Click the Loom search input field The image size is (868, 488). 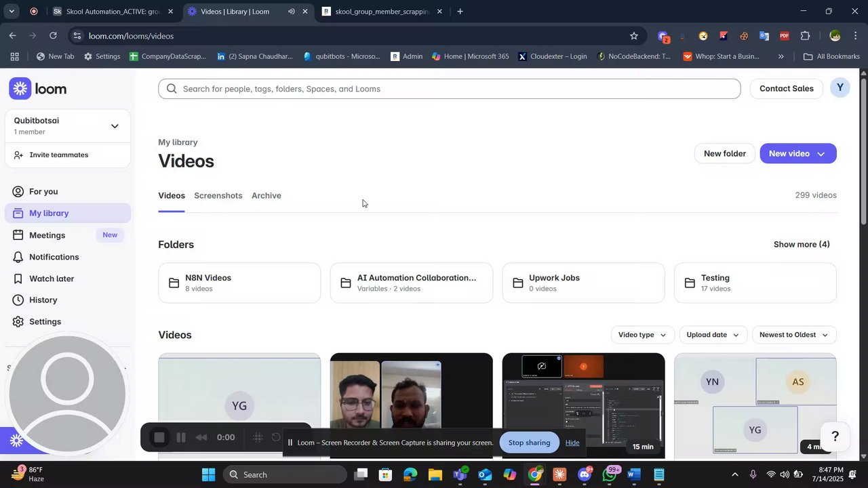pyautogui.click(x=450, y=89)
